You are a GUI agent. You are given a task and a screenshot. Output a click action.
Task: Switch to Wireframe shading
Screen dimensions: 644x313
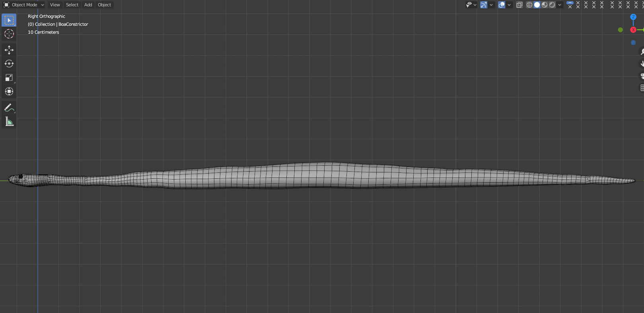529,5
